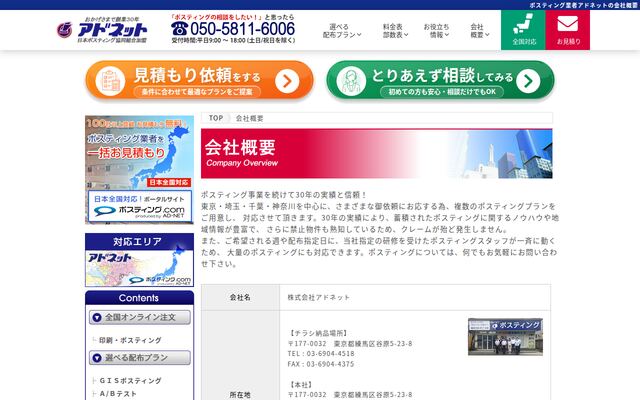Click the AD-NET company logo
This screenshot has height=400, width=640.
pos(102,30)
